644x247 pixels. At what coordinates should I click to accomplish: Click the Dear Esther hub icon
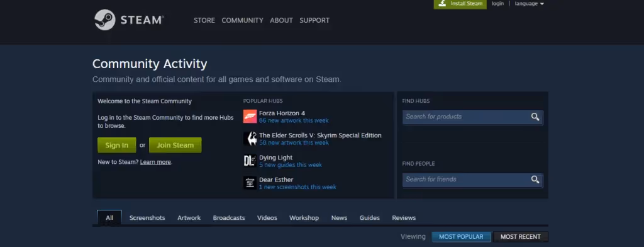250,183
